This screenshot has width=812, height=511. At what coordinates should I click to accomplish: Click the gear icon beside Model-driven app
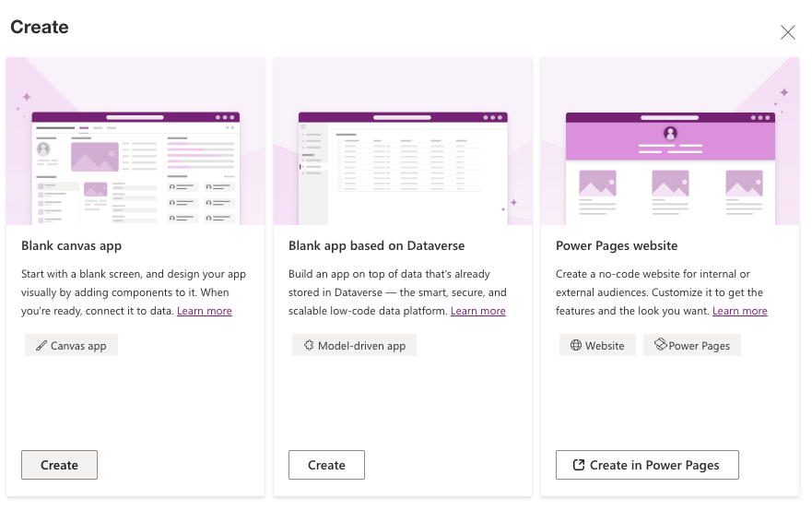pos(308,346)
